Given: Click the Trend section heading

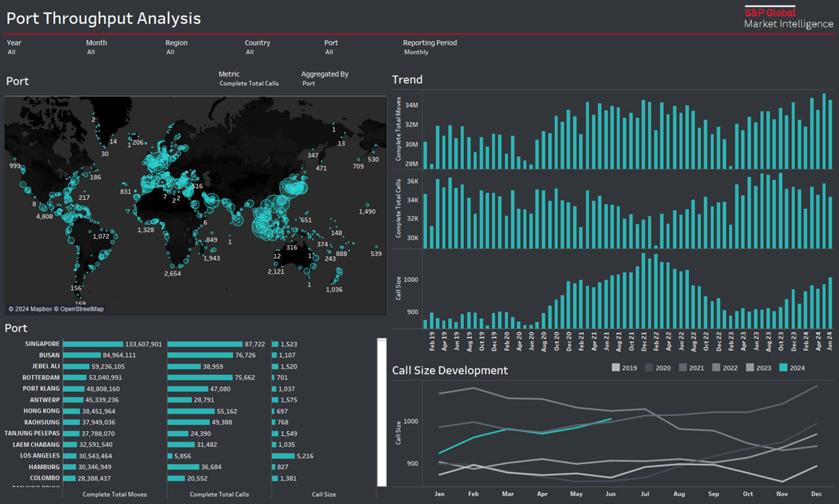Looking at the screenshot, I should coord(407,80).
